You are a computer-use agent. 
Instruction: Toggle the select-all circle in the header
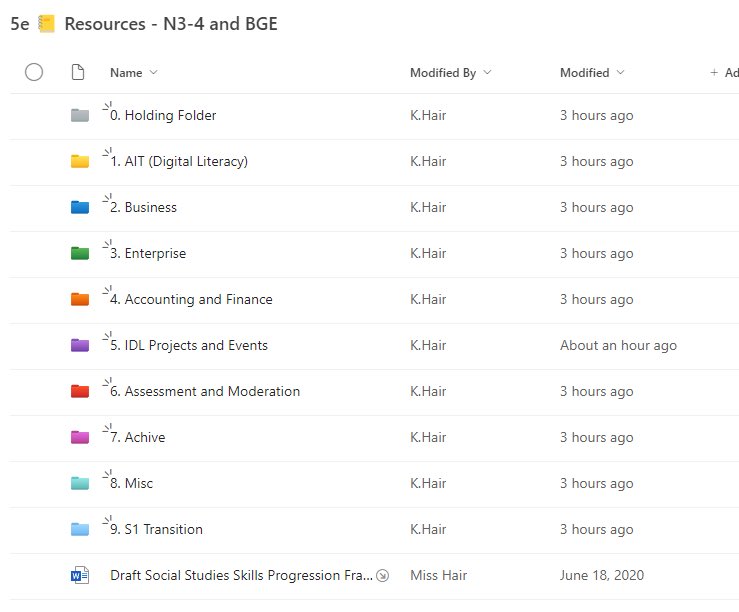[x=34, y=72]
